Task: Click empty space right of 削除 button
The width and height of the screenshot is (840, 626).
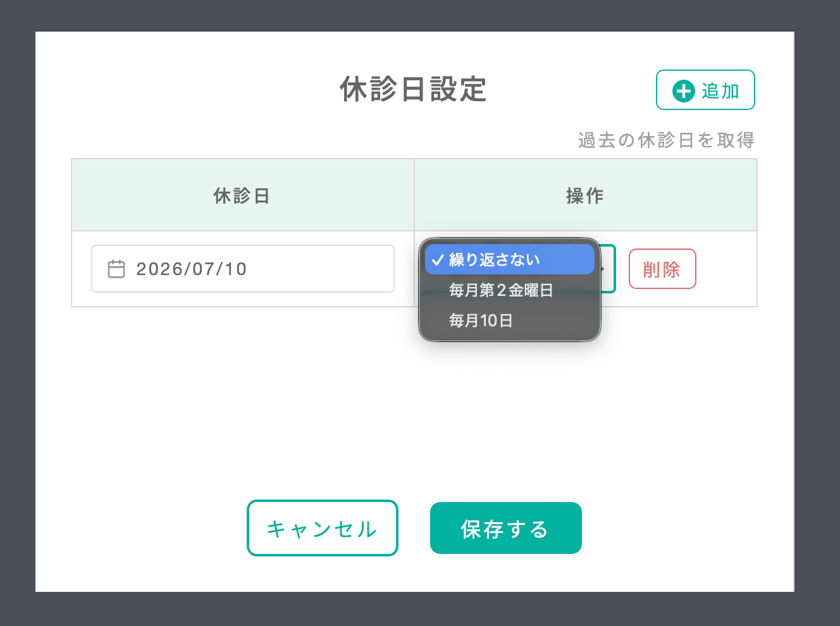Action: click(x=726, y=269)
